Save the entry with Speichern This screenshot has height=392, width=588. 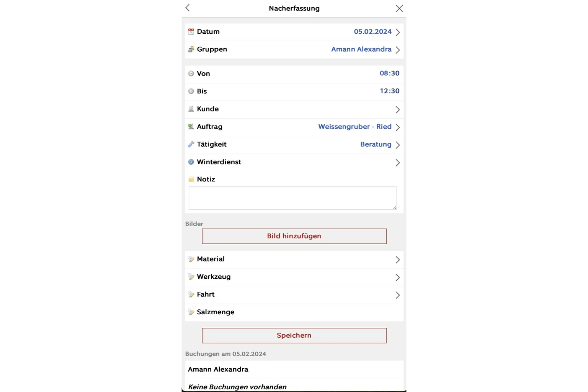(294, 335)
